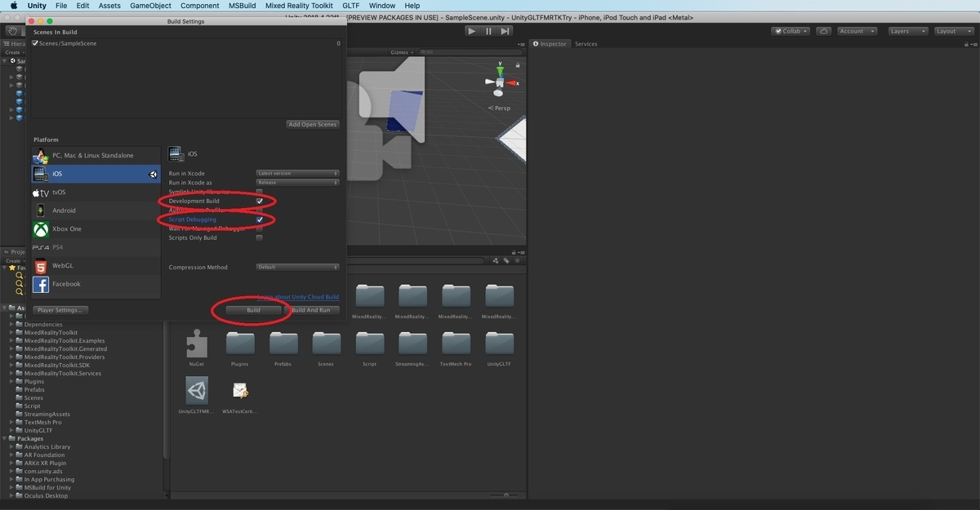Select the Android platform

(96, 211)
